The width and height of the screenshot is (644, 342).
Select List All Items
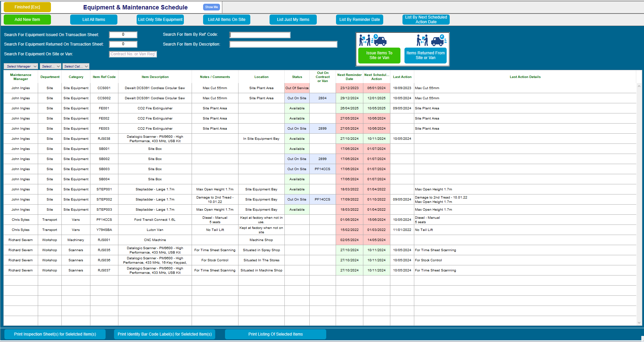click(x=93, y=19)
